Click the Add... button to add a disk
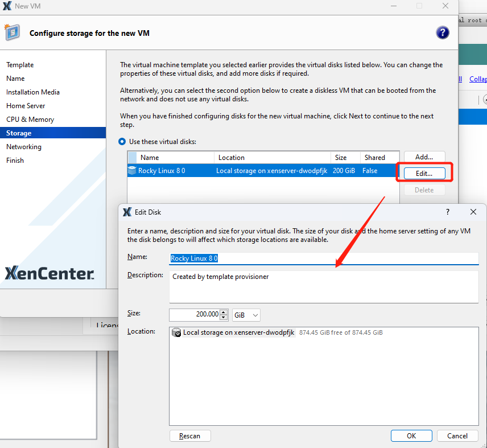The height and width of the screenshot is (448, 487). [x=424, y=157]
